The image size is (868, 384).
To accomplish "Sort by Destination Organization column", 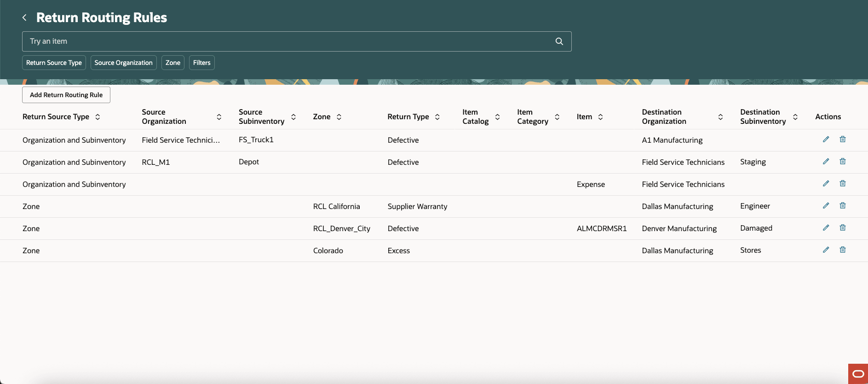I will pyautogui.click(x=720, y=117).
